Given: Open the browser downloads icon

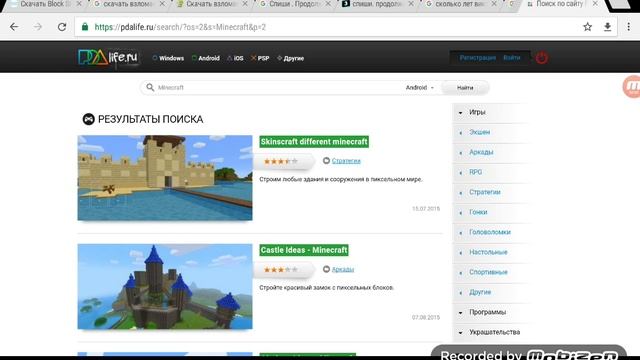Looking at the screenshot, I should tap(607, 27).
